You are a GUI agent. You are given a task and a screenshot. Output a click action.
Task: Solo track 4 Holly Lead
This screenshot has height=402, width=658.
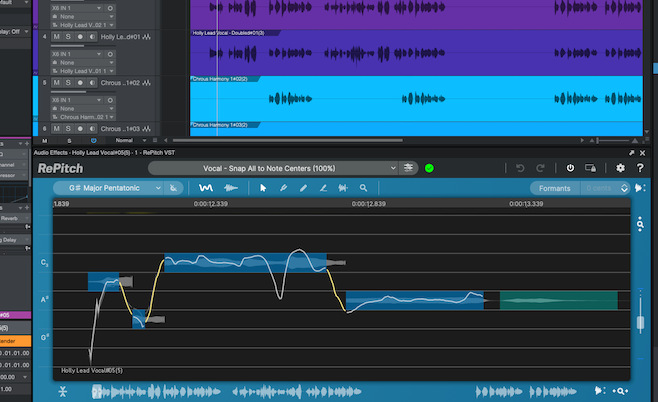pyautogui.click(x=68, y=37)
